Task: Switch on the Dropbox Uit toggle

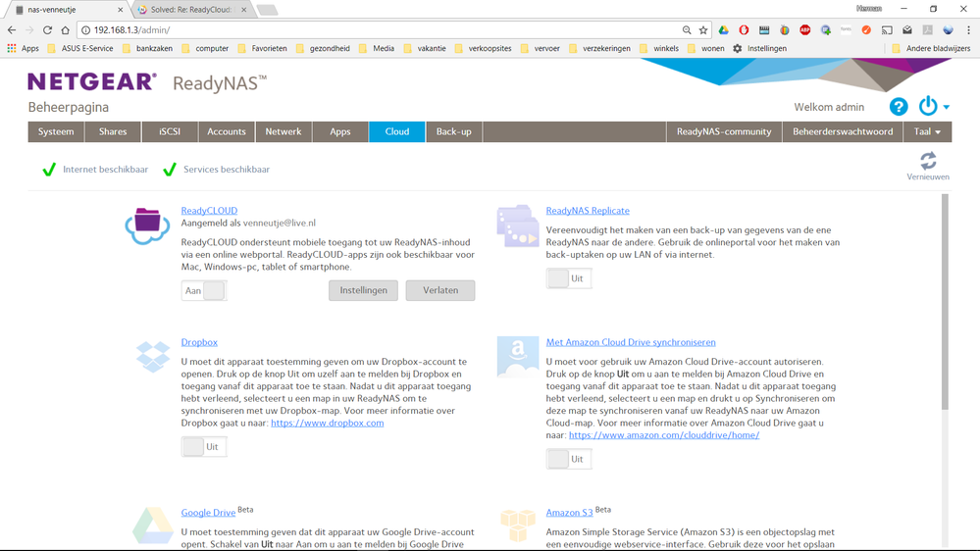Action: (x=204, y=447)
